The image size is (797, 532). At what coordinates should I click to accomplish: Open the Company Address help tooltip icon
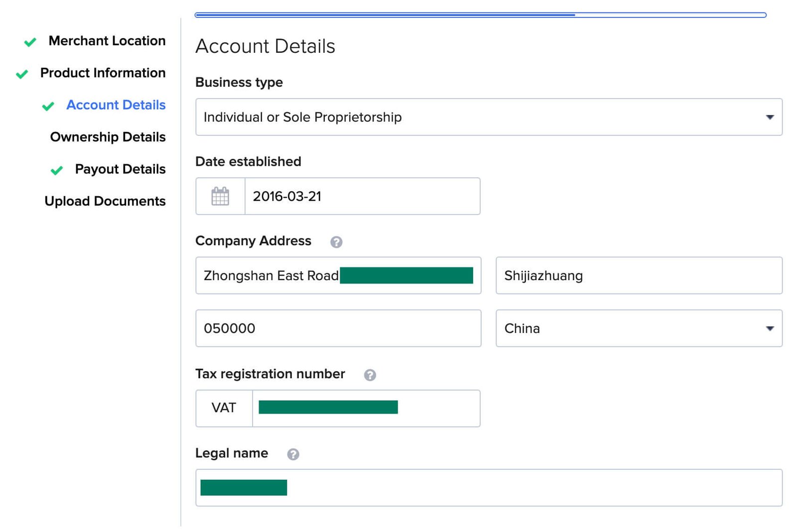coord(337,242)
